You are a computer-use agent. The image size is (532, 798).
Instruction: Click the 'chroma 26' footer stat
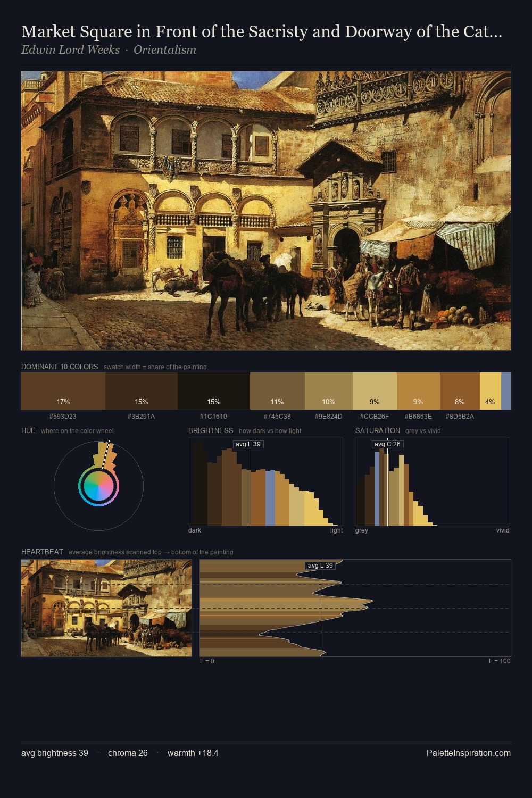coord(128,753)
